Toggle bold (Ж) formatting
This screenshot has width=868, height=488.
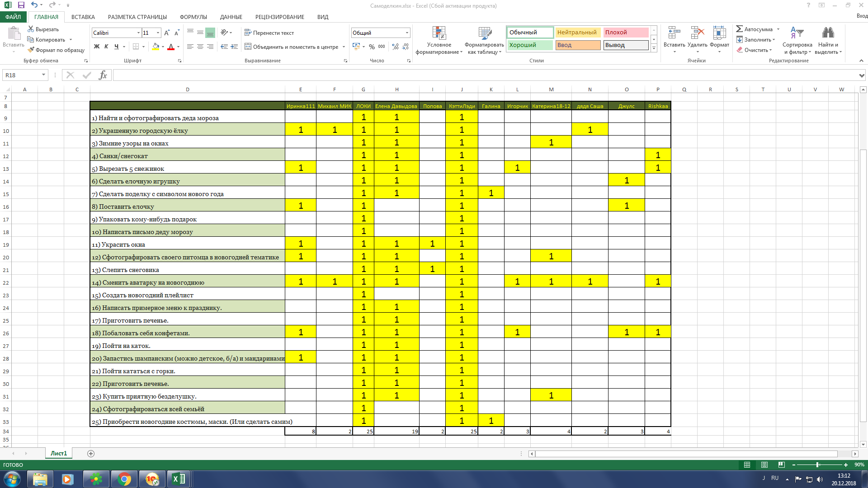tap(96, 47)
